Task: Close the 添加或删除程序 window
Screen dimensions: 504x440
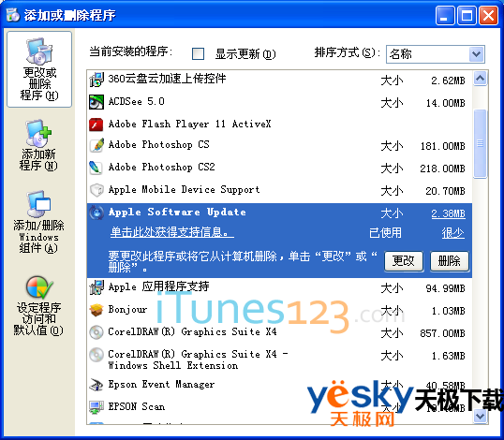Action: click(x=489, y=15)
